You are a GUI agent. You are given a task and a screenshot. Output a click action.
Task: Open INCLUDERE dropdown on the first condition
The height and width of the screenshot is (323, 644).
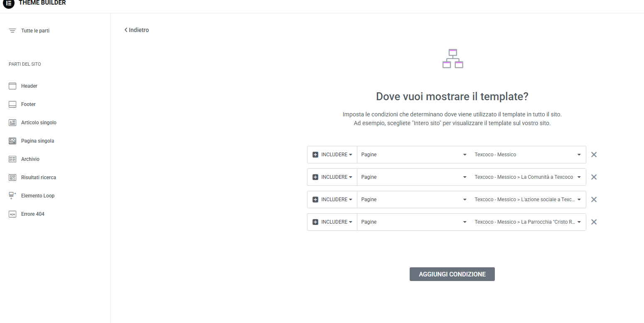(332, 155)
